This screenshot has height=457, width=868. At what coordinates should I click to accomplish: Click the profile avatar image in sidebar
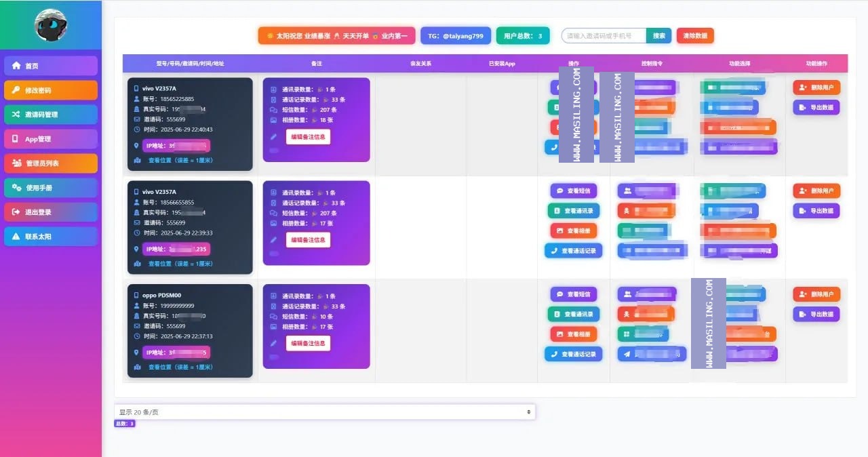[51, 24]
